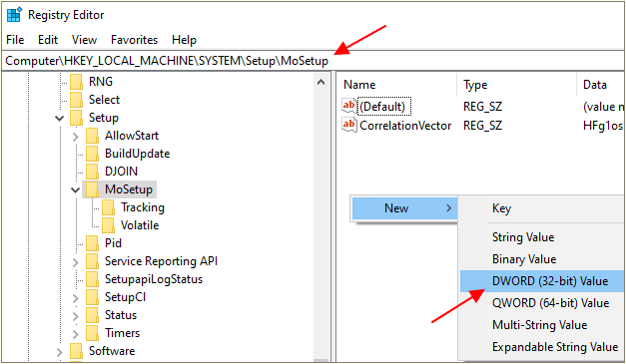Expand the AllowStart tree node
The width and height of the screenshot is (626, 364).
(76, 137)
